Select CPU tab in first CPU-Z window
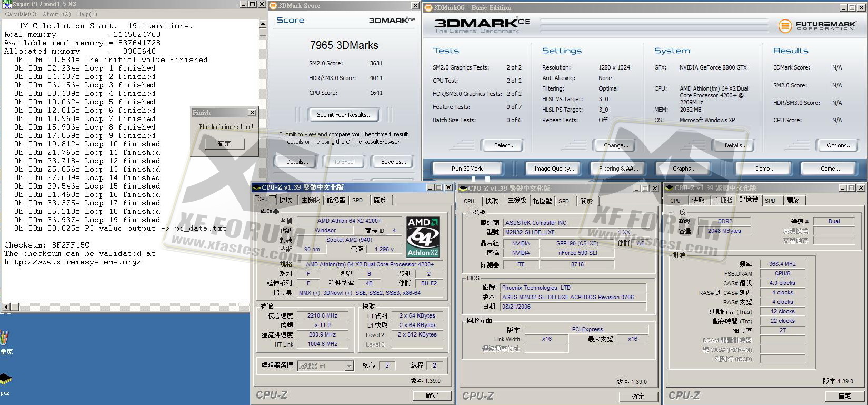The height and width of the screenshot is (405, 868). click(263, 200)
